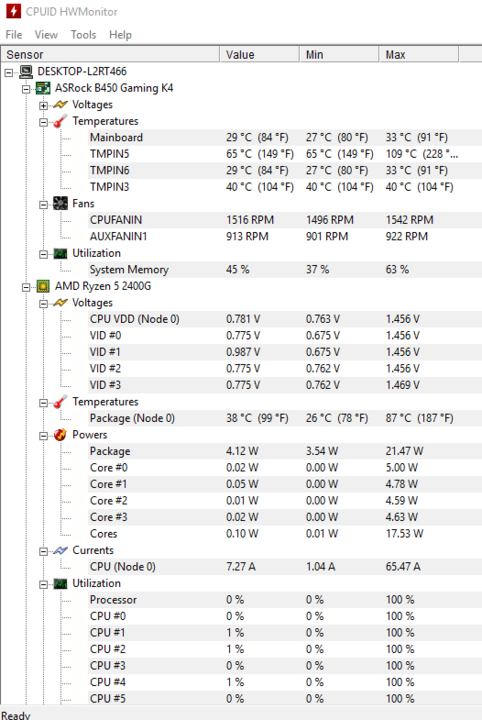Click the motherboard Temperatures thermometer icon

click(x=61, y=121)
